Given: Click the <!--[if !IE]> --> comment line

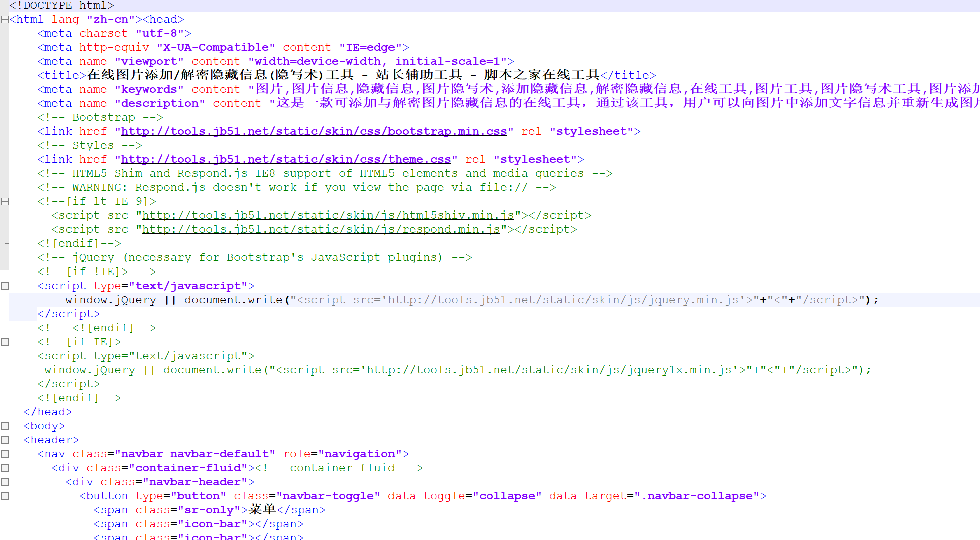Looking at the screenshot, I should click(x=97, y=272).
